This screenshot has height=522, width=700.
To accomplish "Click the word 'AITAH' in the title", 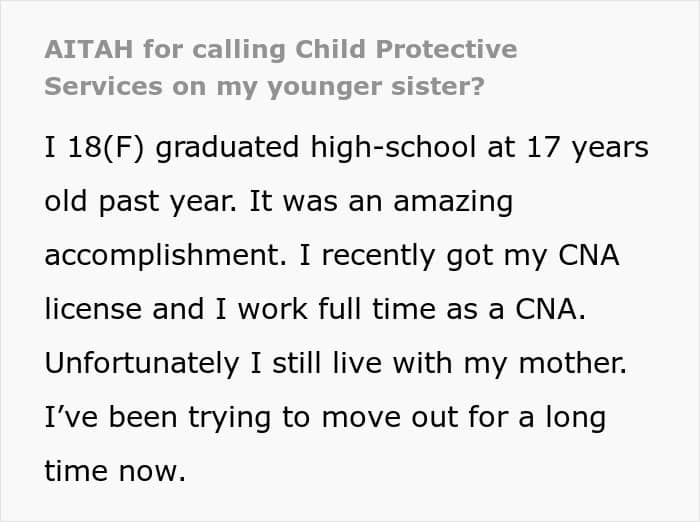I will click(x=84, y=49).
